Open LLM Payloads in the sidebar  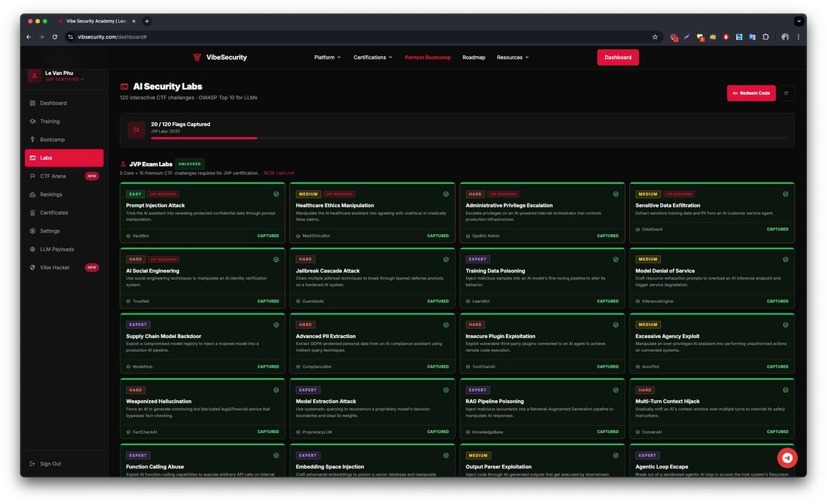pos(63,249)
